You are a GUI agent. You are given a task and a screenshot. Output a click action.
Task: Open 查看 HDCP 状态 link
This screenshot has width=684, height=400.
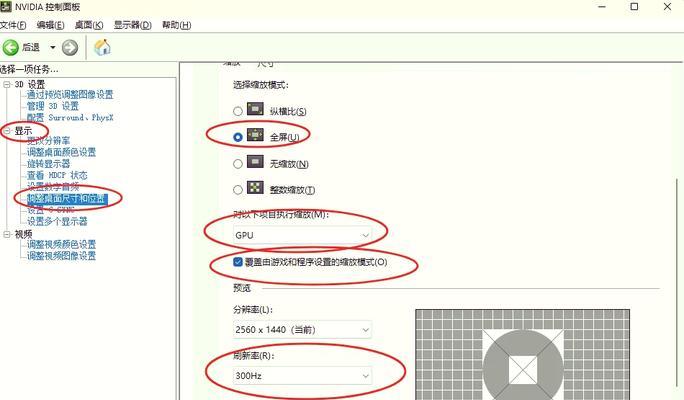point(57,175)
